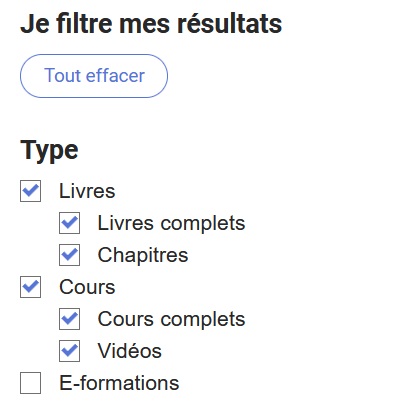Click the Livres complets label text
The image size is (397, 414).
tap(171, 223)
